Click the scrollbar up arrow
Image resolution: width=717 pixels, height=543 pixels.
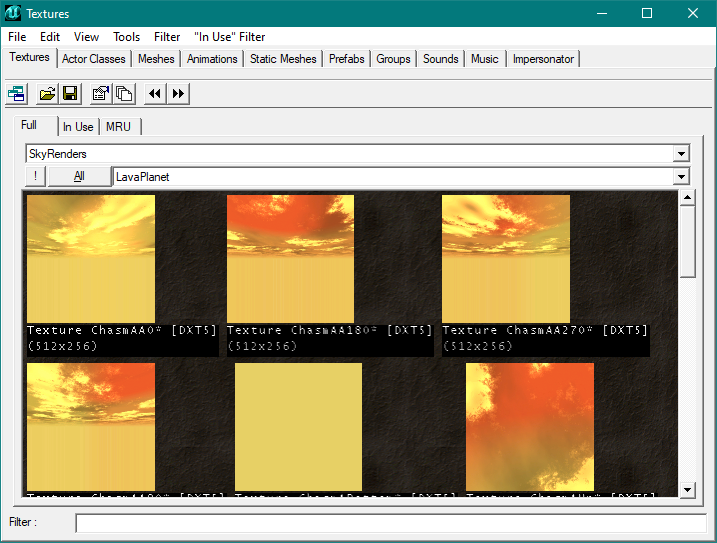coord(687,198)
